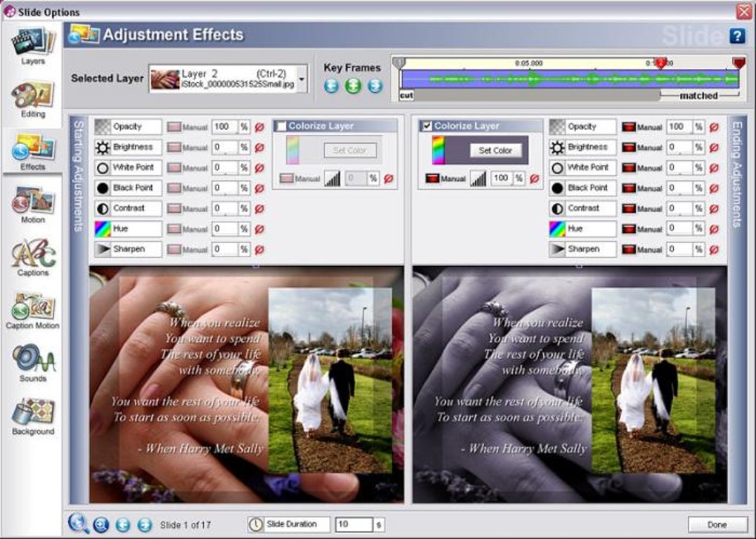
Task: Toggle starting Brightness Manual button
Action: pos(188,148)
